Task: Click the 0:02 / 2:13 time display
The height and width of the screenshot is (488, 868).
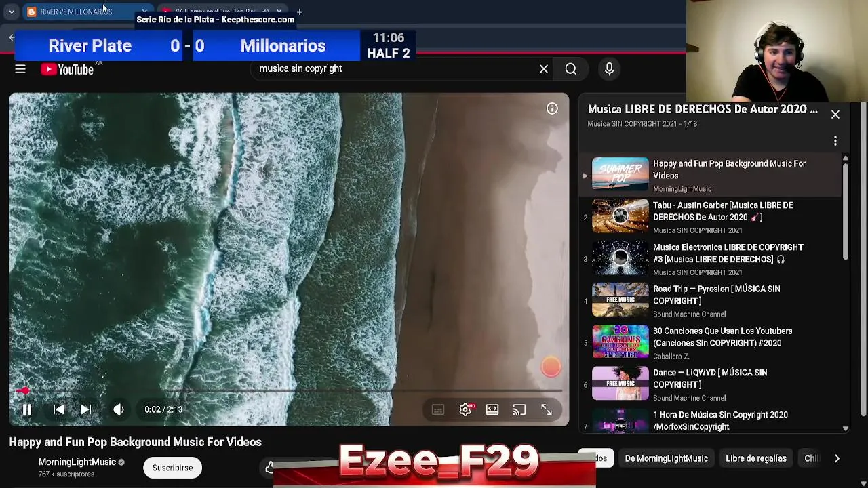Action: pyautogui.click(x=163, y=409)
